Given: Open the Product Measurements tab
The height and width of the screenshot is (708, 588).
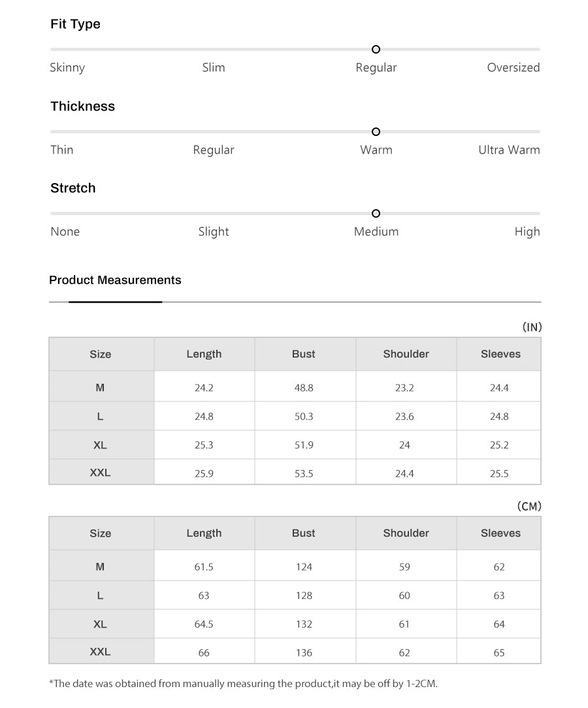Looking at the screenshot, I should tap(115, 280).
